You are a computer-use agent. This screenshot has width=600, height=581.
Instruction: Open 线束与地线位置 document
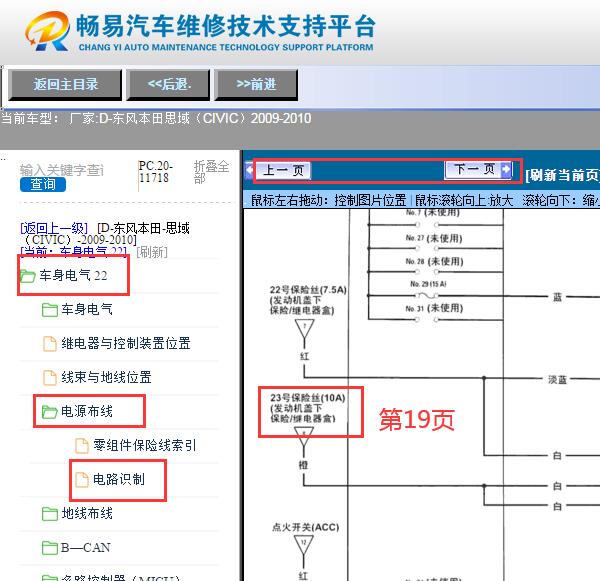[106, 377]
